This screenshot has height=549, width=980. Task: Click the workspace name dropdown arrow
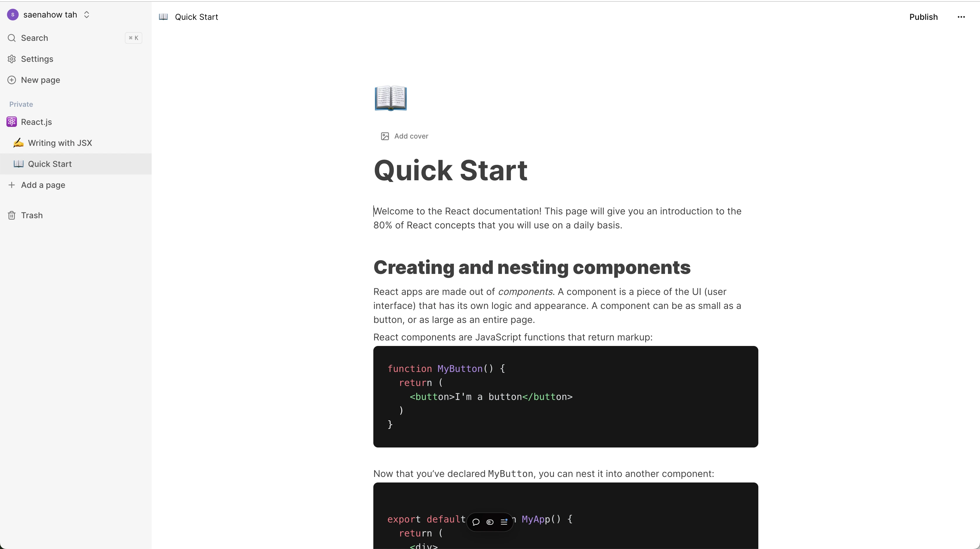[x=86, y=14]
